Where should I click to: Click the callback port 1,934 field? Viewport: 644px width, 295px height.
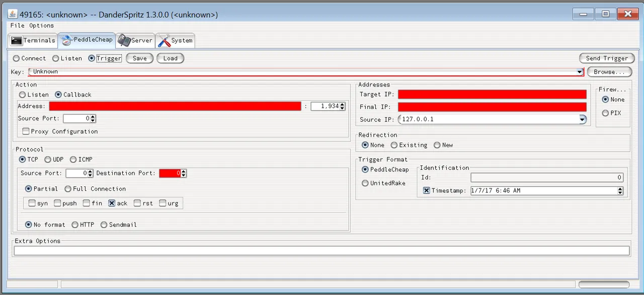(x=325, y=106)
